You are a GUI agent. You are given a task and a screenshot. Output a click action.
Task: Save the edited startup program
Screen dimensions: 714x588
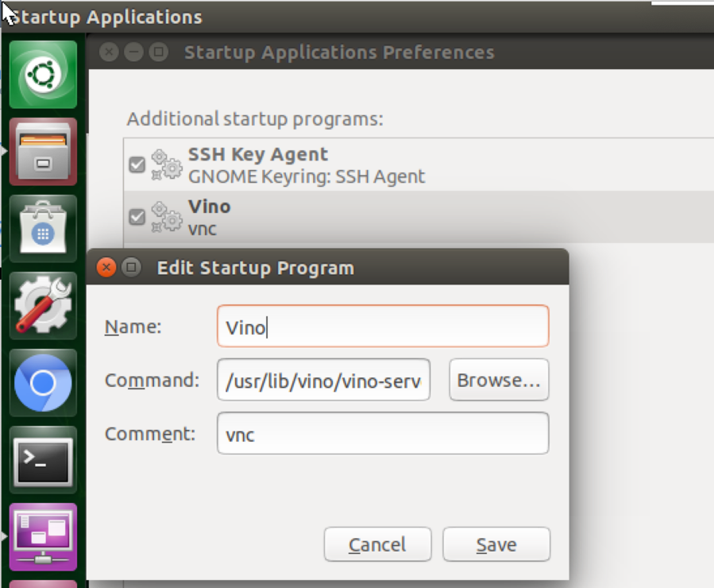tap(496, 544)
